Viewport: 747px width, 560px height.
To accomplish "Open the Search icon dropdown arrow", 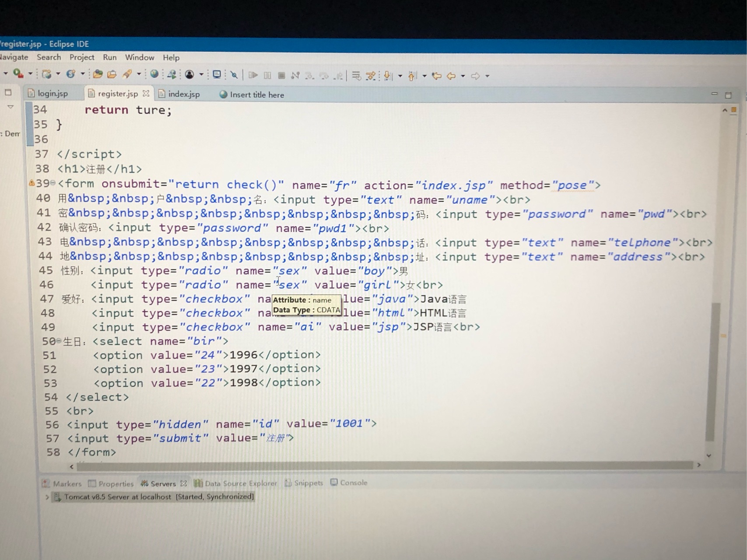I will coord(139,74).
